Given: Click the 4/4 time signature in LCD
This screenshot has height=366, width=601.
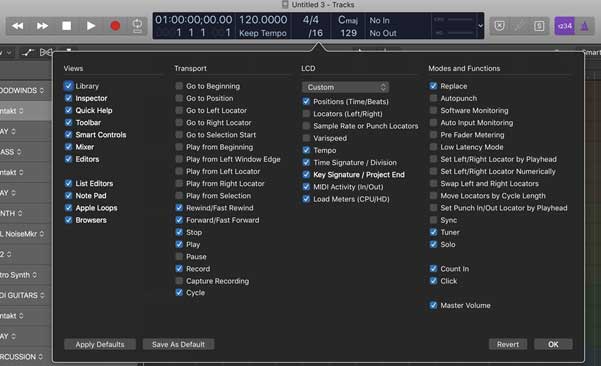Looking at the screenshot, I should (x=310, y=20).
